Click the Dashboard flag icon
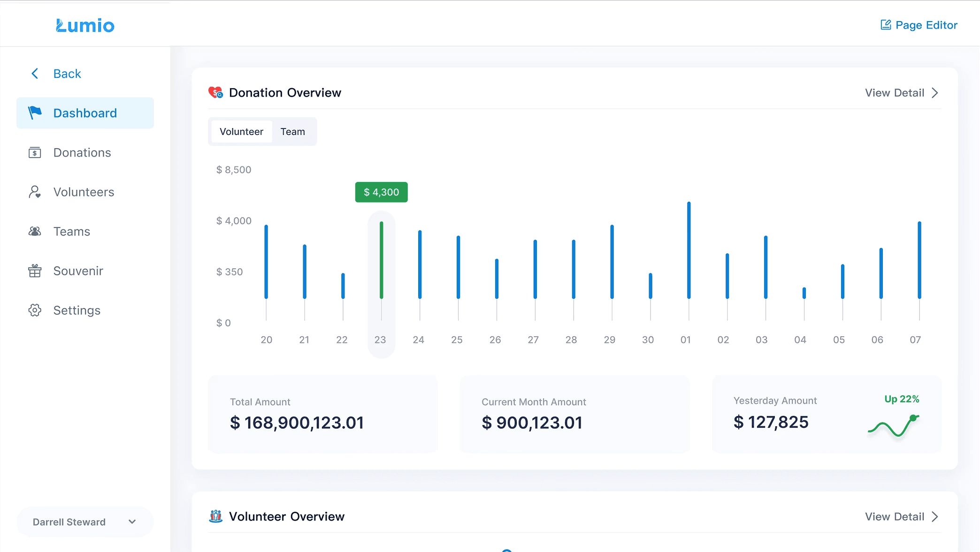This screenshot has height=552, width=980. tap(35, 113)
